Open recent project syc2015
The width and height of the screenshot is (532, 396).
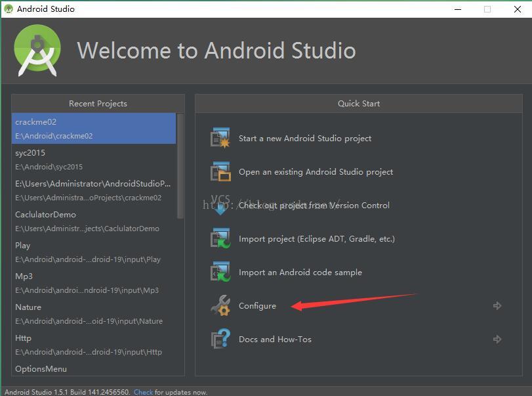coord(94,160)
